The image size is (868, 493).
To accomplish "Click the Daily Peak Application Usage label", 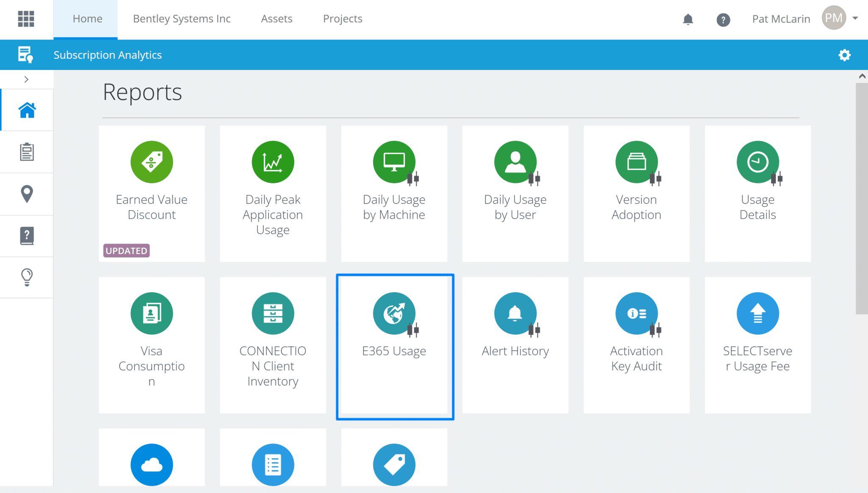I will click(273, 215).
